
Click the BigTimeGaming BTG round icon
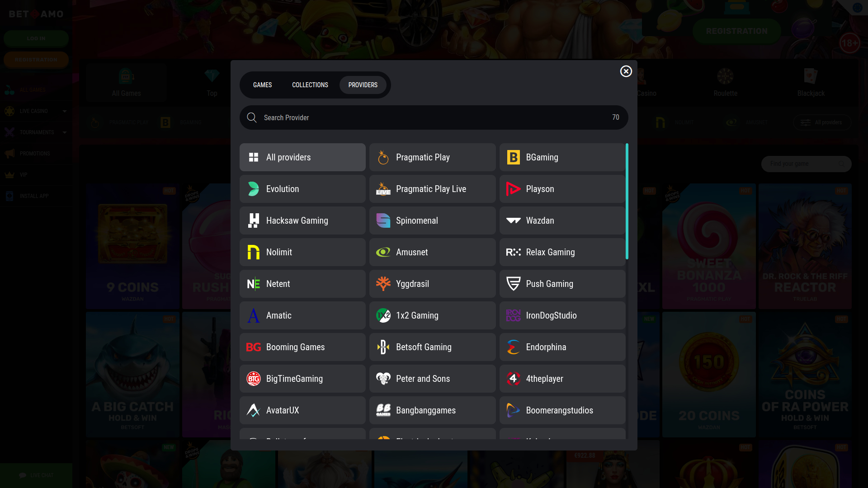[253, 379]
